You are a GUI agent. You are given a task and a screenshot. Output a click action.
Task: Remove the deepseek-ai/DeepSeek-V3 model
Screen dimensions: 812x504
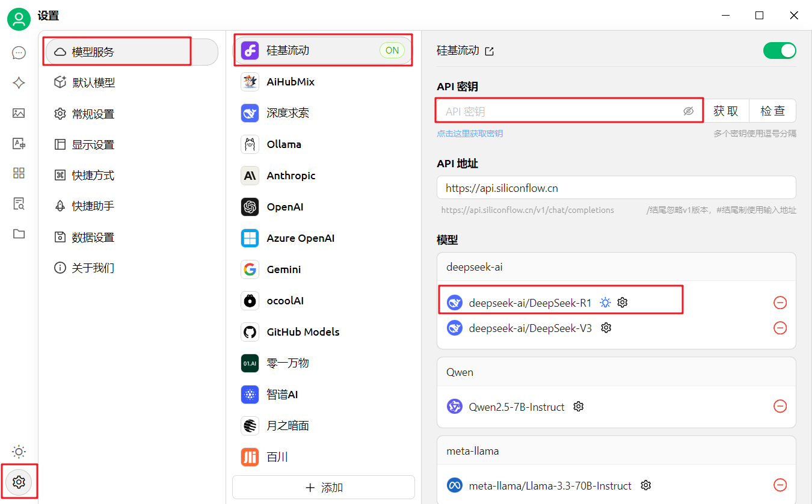pyautogui.click(x=780, y=328)
